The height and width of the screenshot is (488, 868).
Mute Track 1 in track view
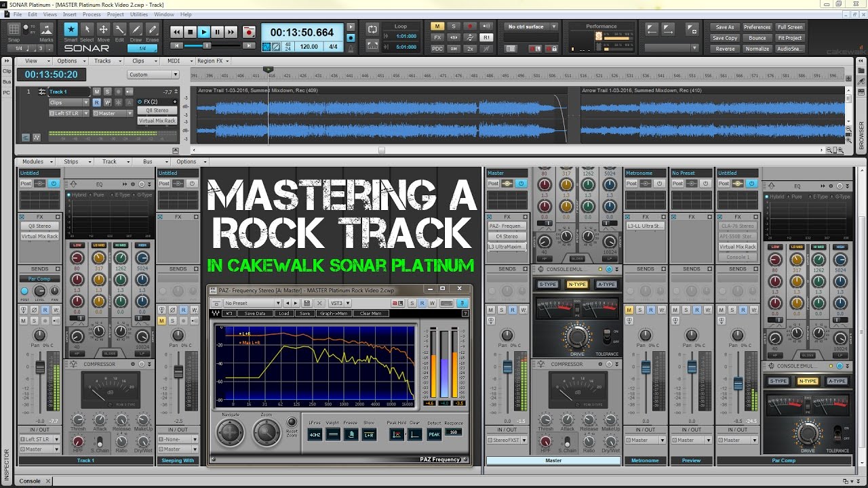pos(96,91)
